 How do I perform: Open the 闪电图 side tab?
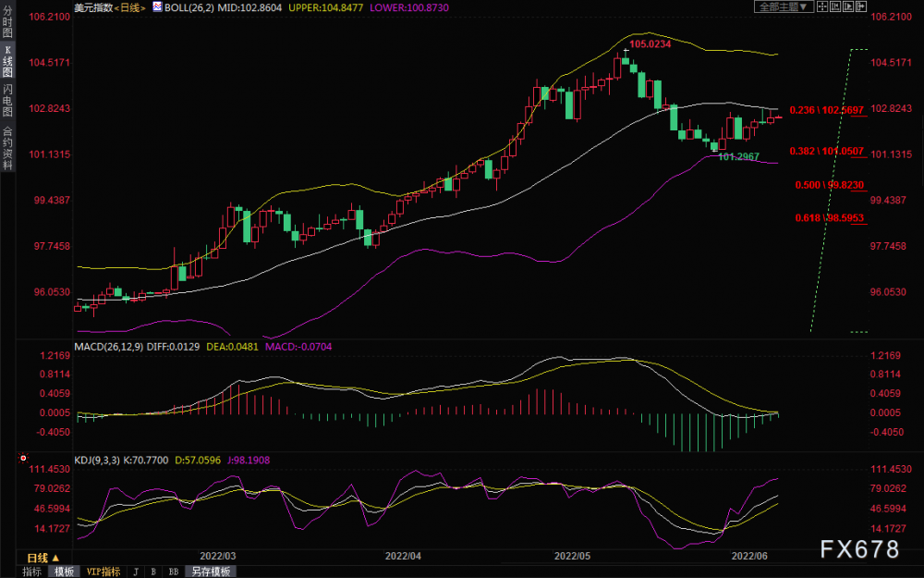pyautogui.click(x=7, y=101)
